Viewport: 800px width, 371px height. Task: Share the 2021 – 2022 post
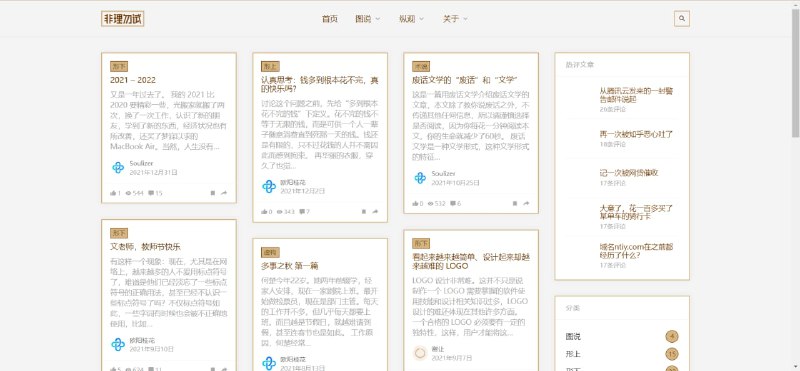(x=224, y=193)
